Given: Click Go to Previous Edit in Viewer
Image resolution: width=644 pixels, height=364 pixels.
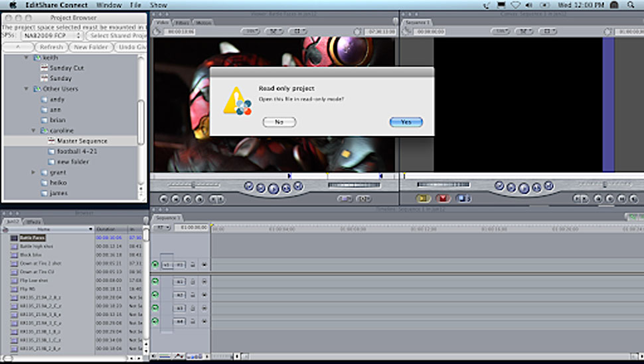Looking at the screenshot, I should coord(248,187).
